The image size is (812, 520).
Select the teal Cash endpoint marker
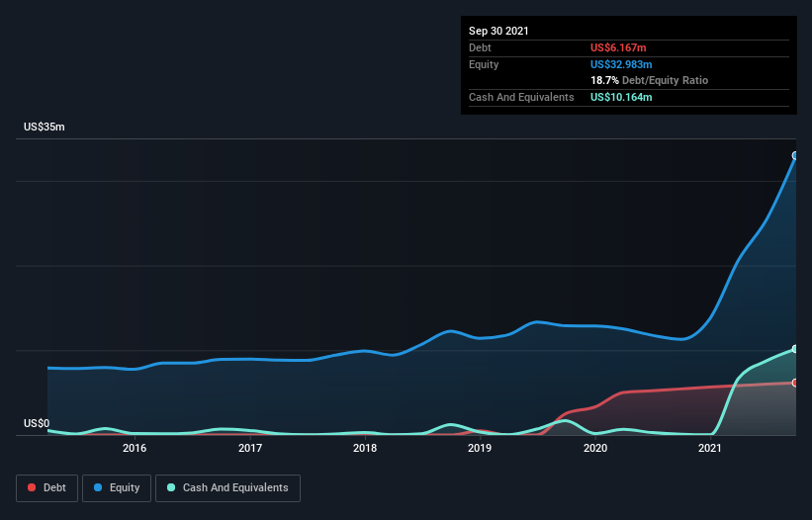pos(795,349)
